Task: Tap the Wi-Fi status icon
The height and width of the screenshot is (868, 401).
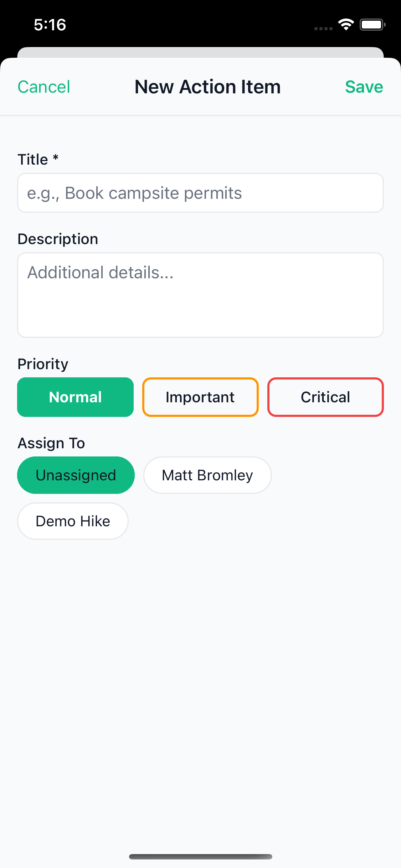Action: (x=346, y=25)
